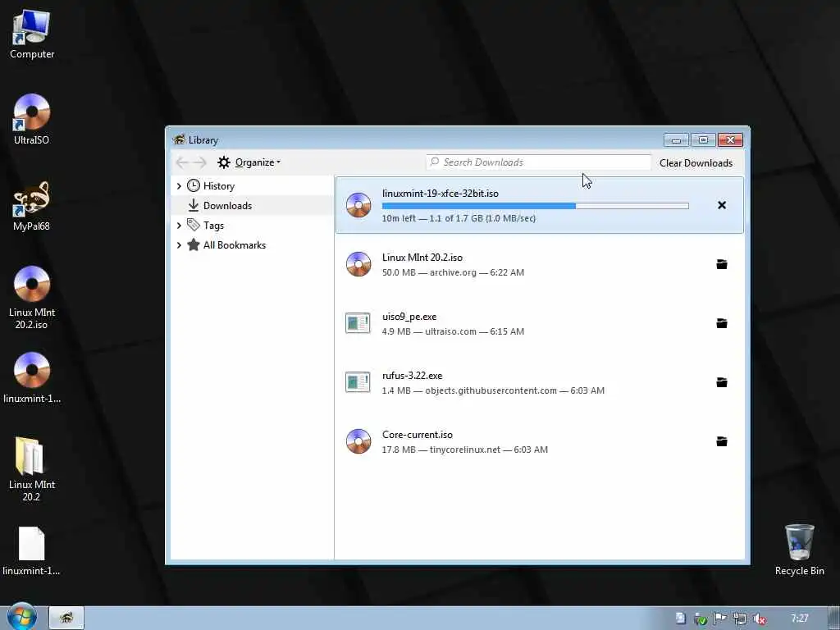
Task: Select the linuxmint-1... disc image on desktop
Action: pyautogui.click(x=32, y=377)
